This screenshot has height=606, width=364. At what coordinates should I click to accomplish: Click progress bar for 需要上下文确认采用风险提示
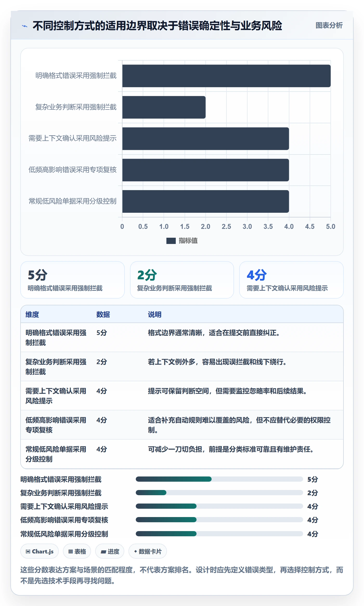pyautogui.click(x=219, y=506)
